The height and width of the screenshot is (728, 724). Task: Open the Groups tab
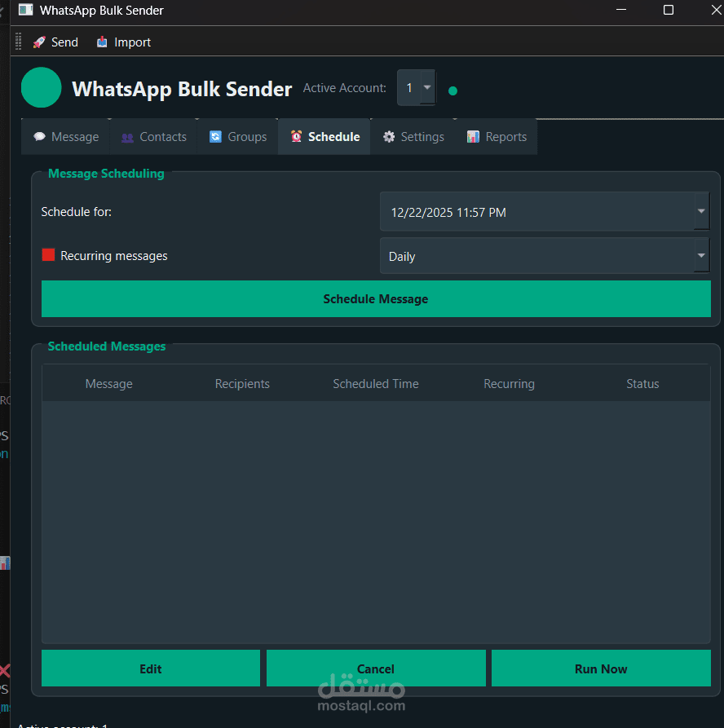click(238, 137)
